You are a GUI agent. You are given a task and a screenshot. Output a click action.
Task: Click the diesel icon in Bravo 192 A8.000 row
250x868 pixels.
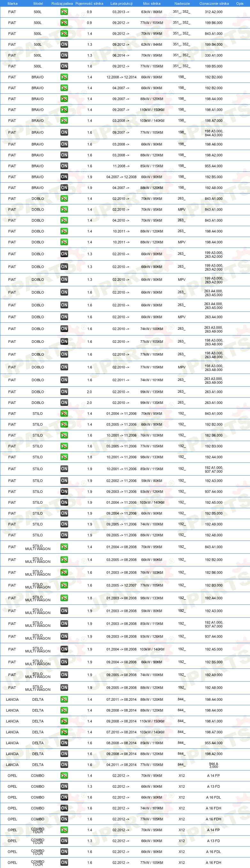pyautogui.click(x=64, y=188)
